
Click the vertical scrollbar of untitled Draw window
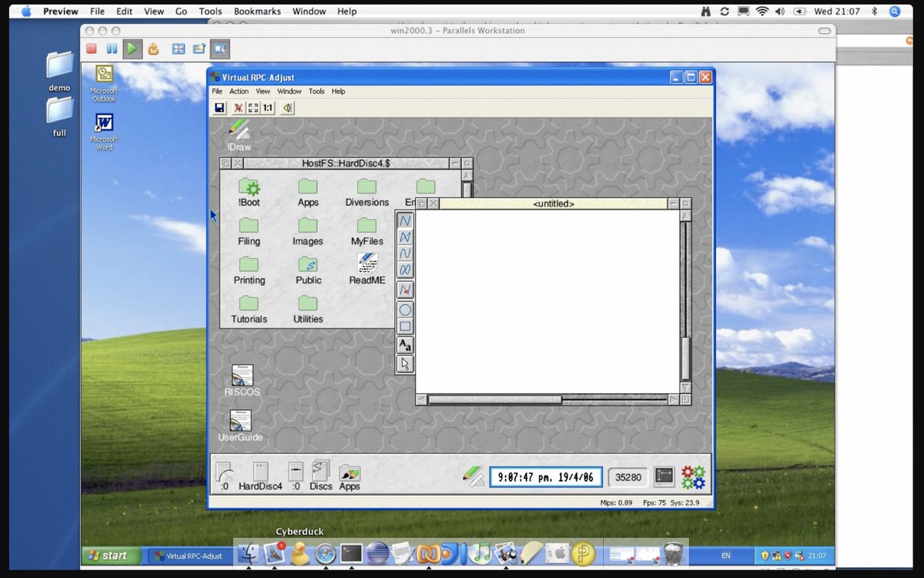click(x=685, y=301)
